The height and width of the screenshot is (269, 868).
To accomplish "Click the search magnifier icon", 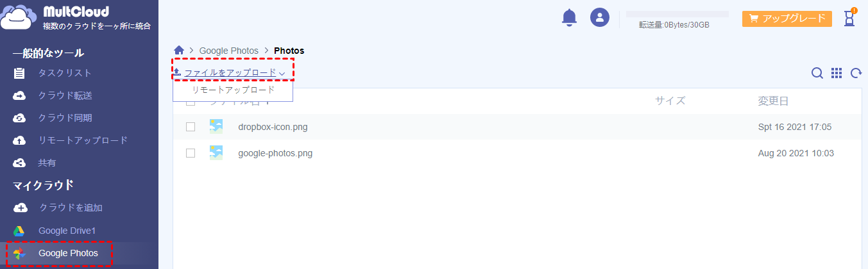I will (817, 74).
